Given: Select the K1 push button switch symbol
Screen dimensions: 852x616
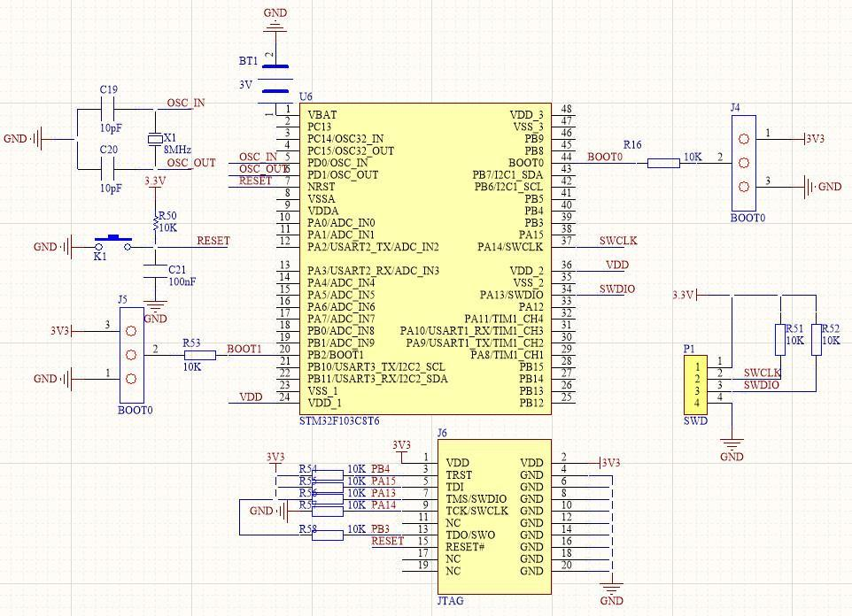Looking at the screenshot, I should coord(113,243).
